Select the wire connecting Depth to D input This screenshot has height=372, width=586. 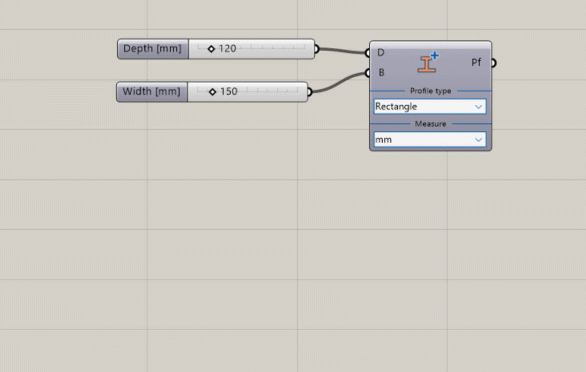coord(342,51)
